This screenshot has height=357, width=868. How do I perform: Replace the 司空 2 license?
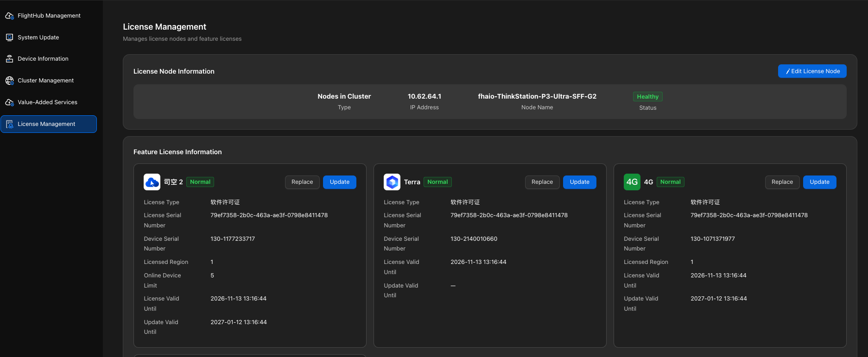click(x=302, y=182)
